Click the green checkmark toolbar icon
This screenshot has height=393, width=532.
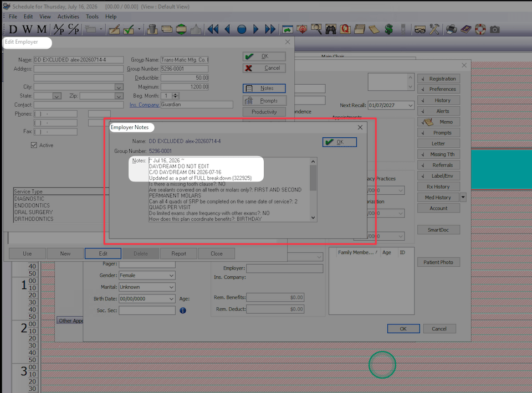click(129, 30)
